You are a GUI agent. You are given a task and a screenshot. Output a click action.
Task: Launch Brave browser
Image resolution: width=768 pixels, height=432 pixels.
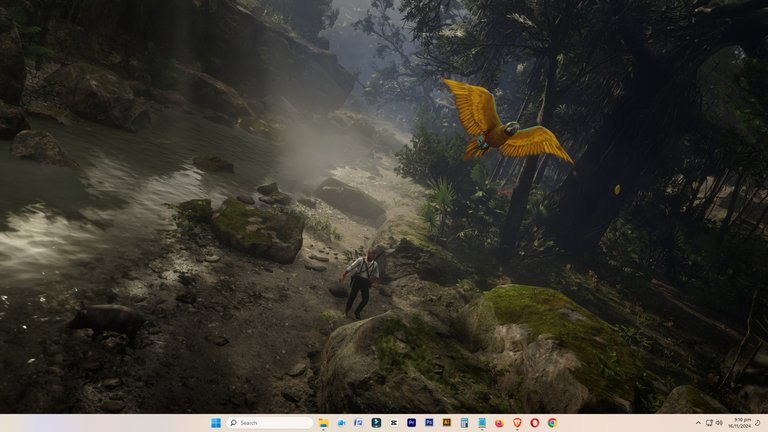pos(517,423)
